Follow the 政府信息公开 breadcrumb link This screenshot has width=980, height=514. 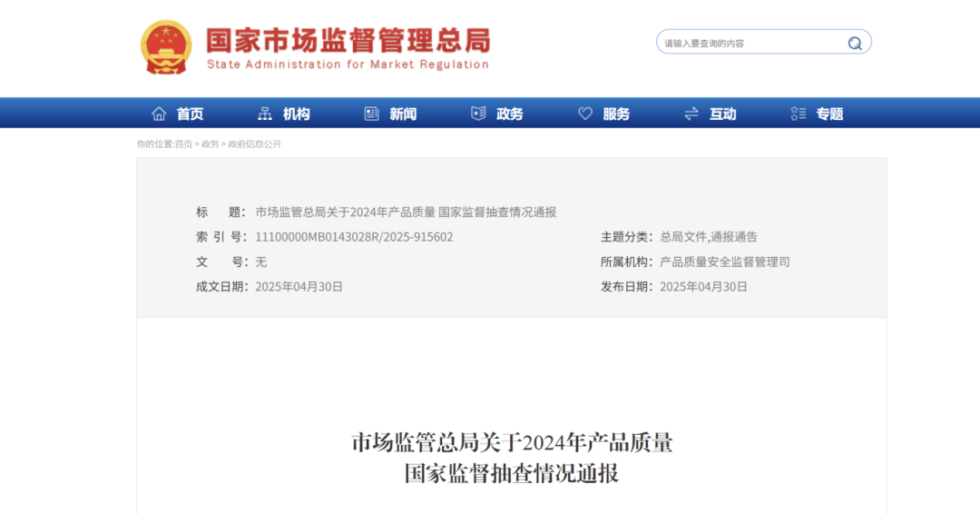pyautogui.click(x=255, y=144)
